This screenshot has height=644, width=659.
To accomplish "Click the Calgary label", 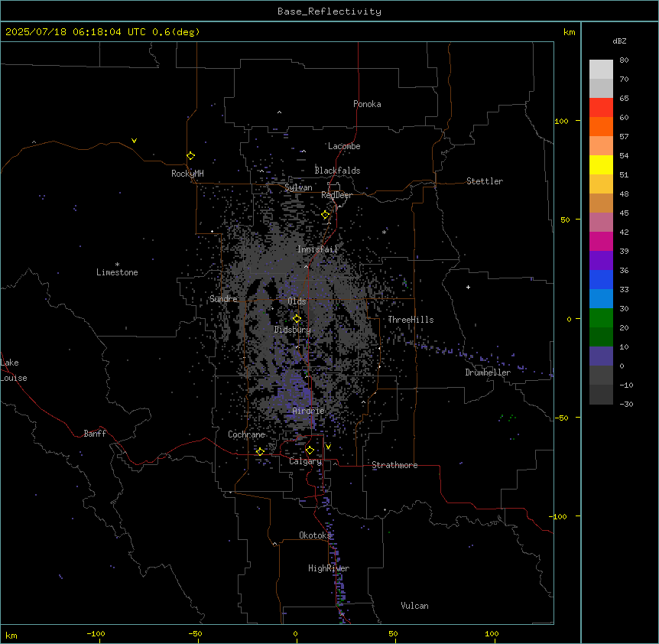I will point(306,461).
